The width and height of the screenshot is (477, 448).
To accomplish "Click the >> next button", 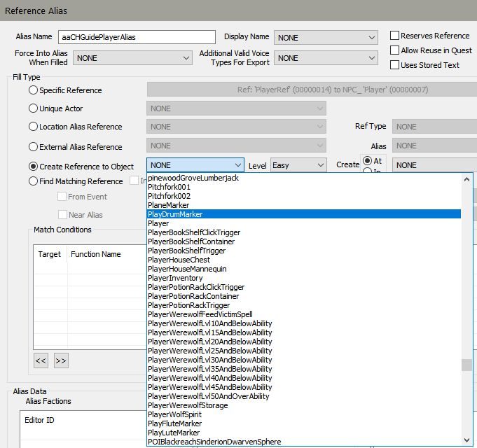I will point(61,360).
